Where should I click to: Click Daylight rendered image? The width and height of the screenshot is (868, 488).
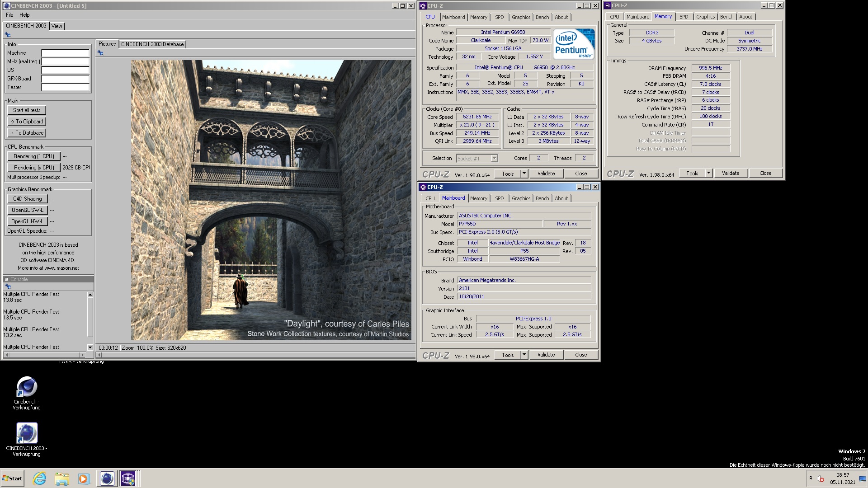[x=271, y=200]
